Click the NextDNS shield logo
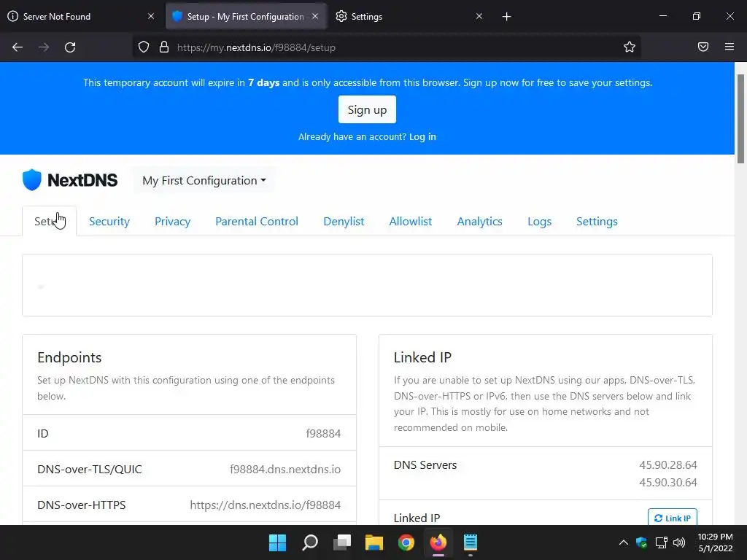This screenshot has width=747, height=560. [x=32, y=180]
